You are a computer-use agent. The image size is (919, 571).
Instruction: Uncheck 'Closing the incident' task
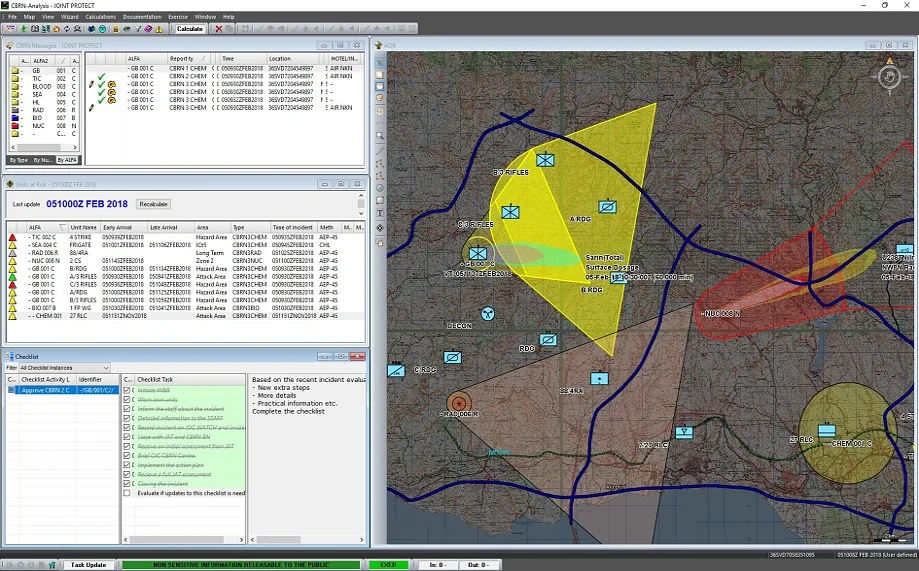click(x=127, y=484)
